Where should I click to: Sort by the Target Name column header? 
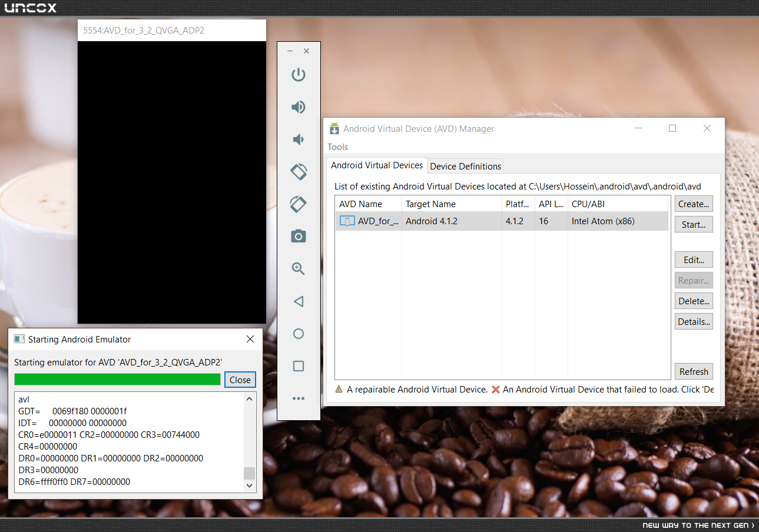tap(452, 204)
